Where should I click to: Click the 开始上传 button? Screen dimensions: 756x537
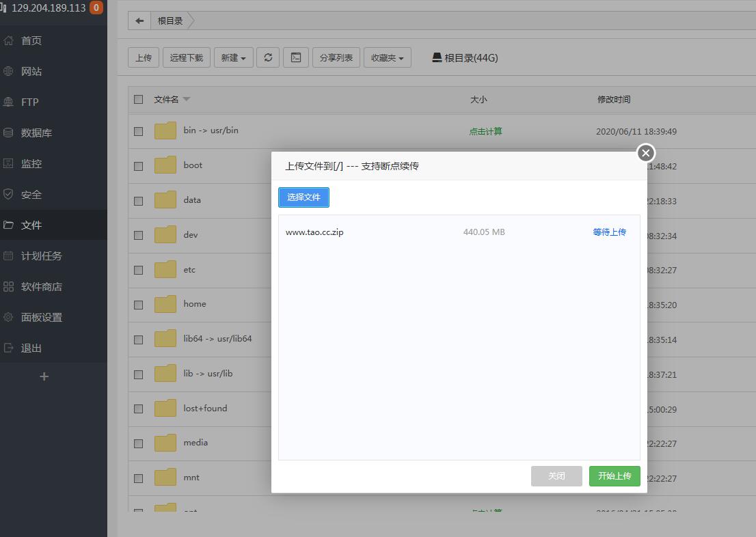tap(614, 476)
